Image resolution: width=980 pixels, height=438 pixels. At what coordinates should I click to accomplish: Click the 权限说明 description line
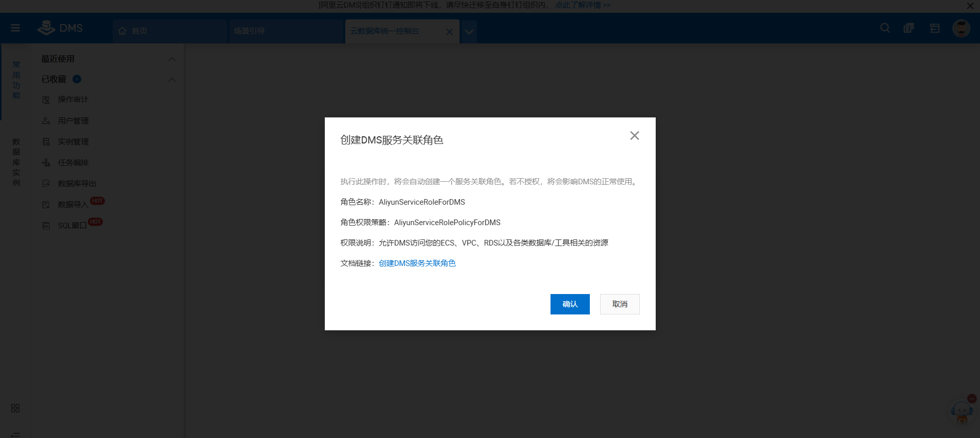(x=474, y=243)
